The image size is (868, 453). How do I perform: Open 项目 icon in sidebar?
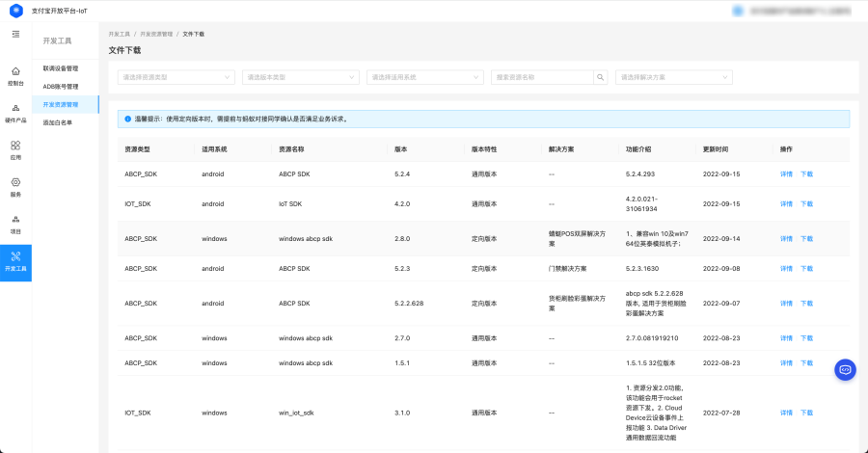pyautogui.click(x=15, y=219)
